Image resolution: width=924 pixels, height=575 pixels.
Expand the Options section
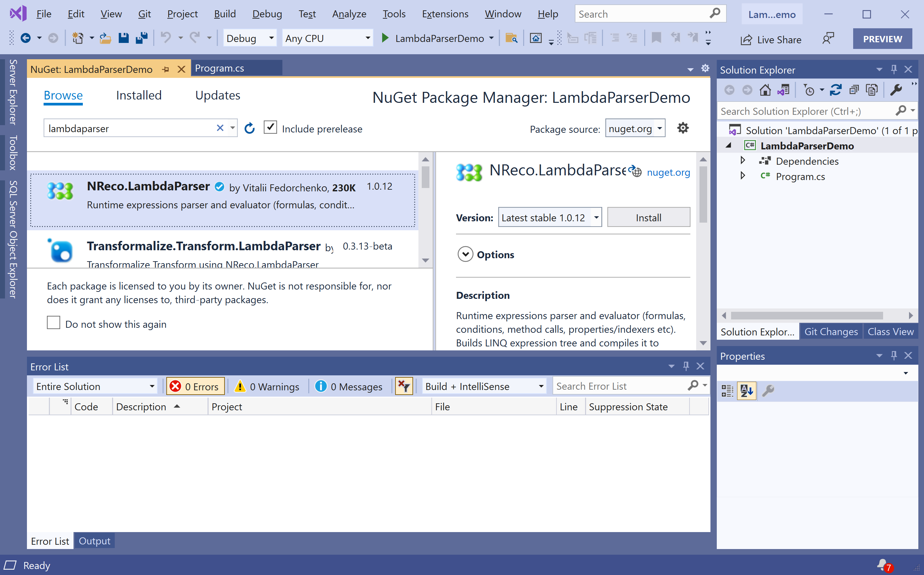pos(465,255)
